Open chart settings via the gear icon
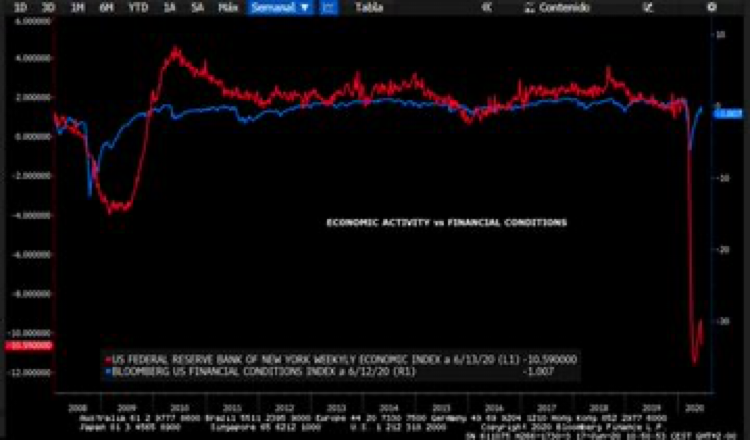 (x=711, y=7)
